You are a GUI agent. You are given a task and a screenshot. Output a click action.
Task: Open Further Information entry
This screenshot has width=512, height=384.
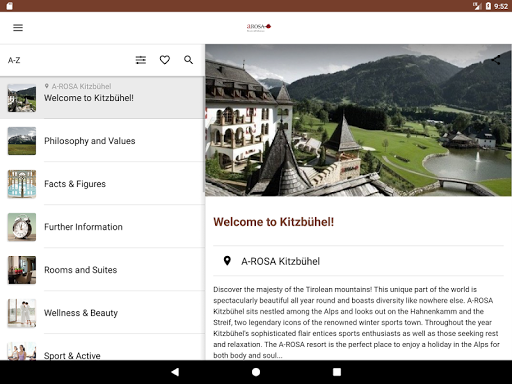102,227
